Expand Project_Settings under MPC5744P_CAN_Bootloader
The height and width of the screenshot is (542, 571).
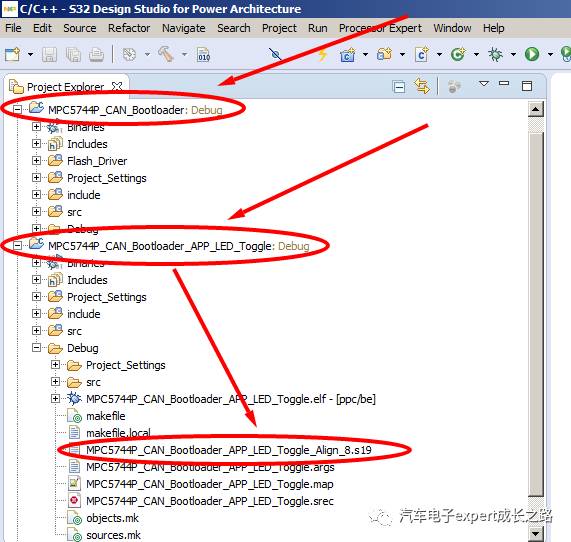tap(36, 177)
